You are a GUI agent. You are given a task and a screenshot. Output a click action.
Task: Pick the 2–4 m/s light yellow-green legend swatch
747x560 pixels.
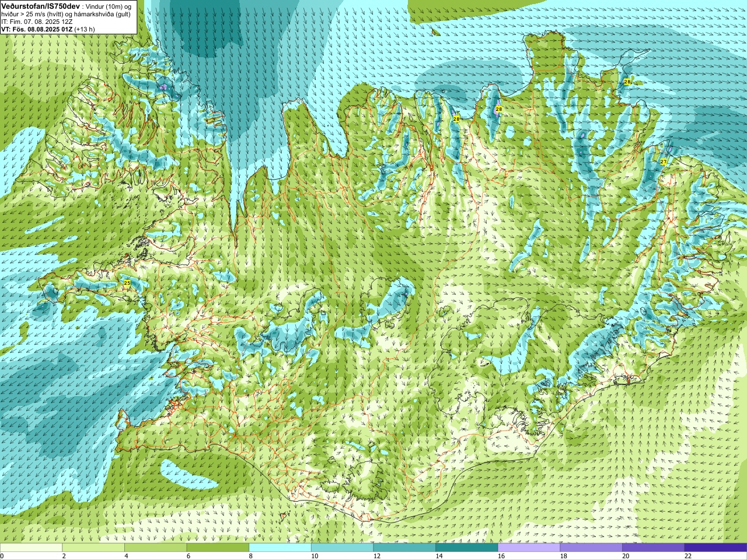[93, 548]
